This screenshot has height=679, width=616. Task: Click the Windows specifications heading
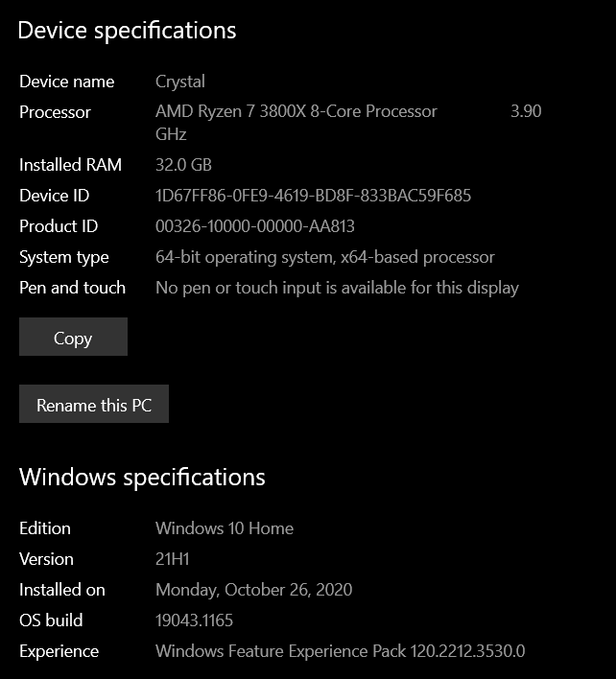[x=142, y=477]
